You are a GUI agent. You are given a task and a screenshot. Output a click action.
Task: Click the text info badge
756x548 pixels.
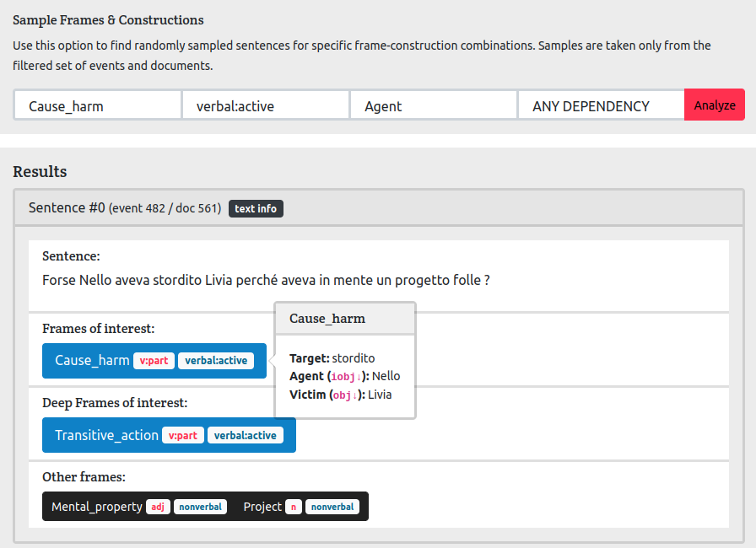[x=256, y=208]
